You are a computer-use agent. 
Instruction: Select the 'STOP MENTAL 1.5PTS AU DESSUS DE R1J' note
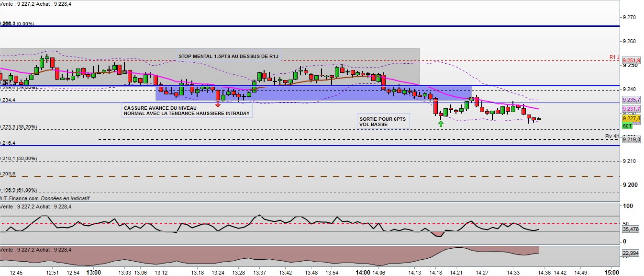point(229,56)
